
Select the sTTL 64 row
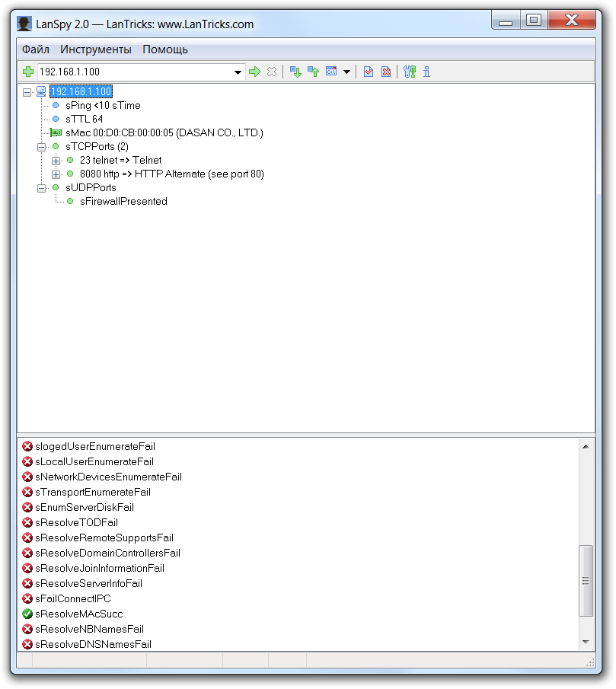click(x=84, y=119)
